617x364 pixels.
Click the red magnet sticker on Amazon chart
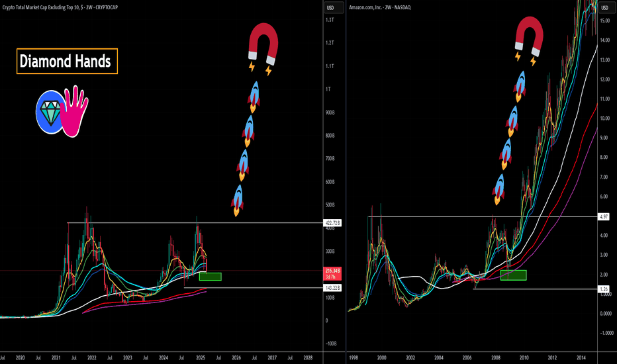coord(529,36)
